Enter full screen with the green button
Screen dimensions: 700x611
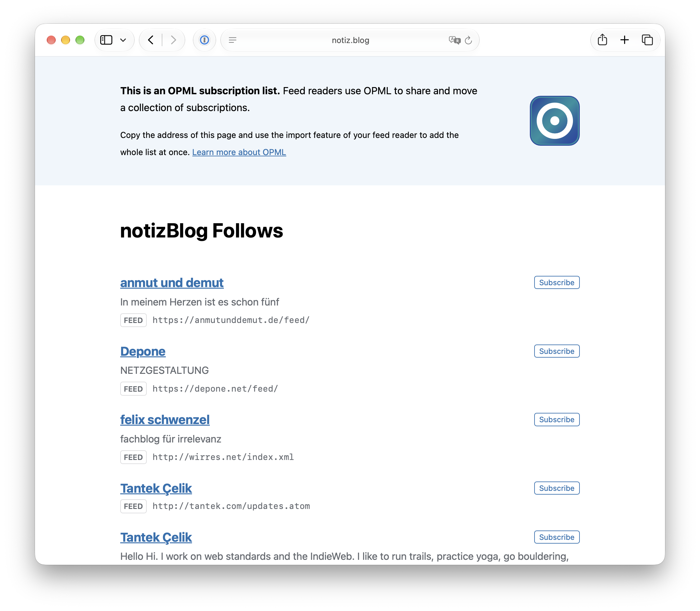tap(80, 40)
